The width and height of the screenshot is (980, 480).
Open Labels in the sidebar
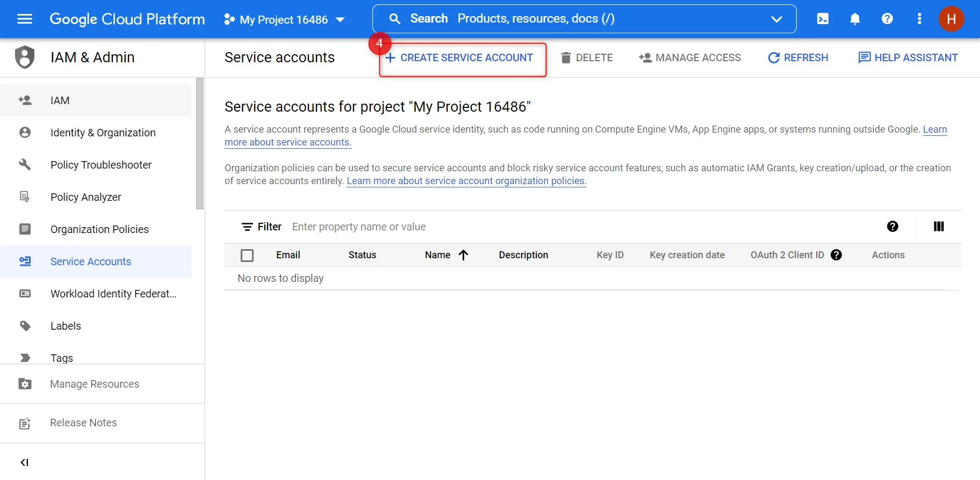(x=96, y=326)
